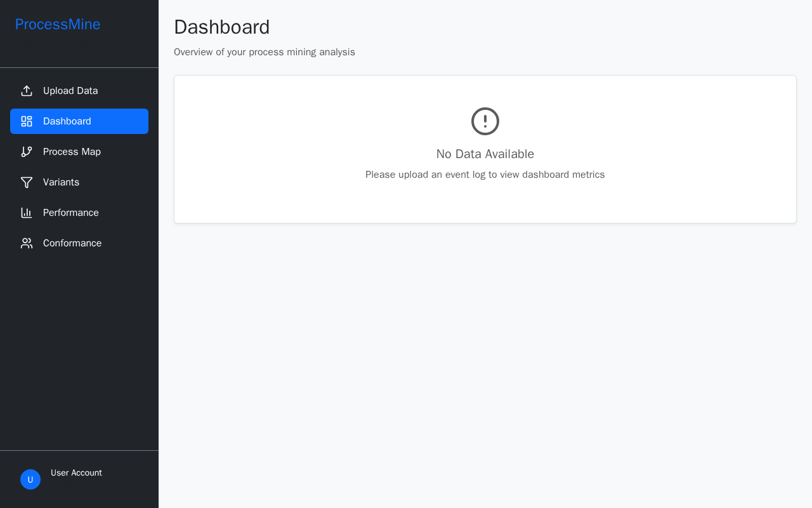
Task: Select the Dashboard menu item
Action: pyautogui.click(x=79, y=121)
